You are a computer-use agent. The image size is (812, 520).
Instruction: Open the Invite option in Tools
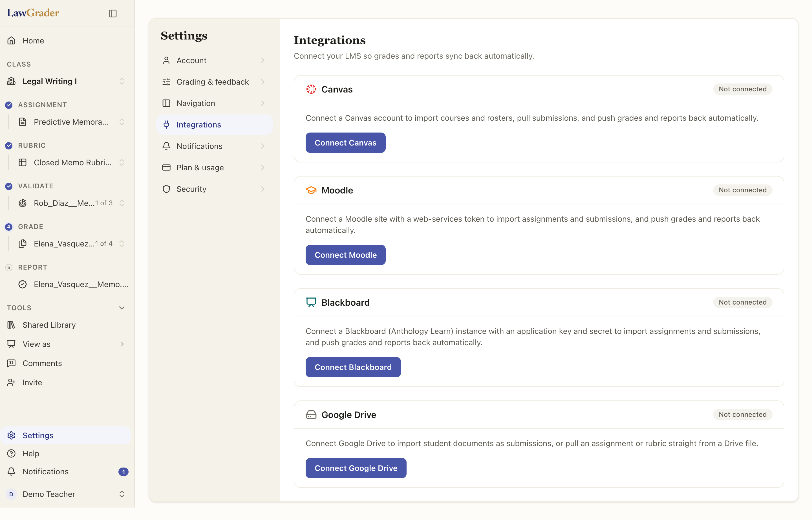click(65, 382)
